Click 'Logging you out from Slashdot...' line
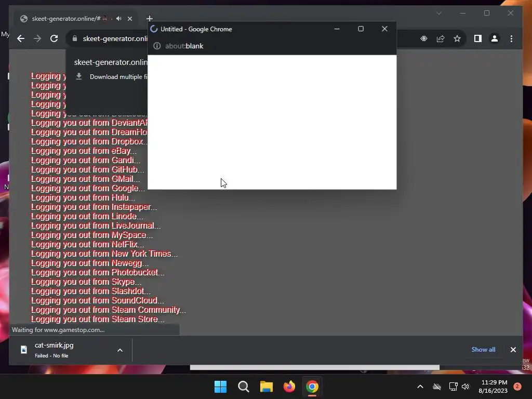The image size is (532, 399). tap(91, 291)
